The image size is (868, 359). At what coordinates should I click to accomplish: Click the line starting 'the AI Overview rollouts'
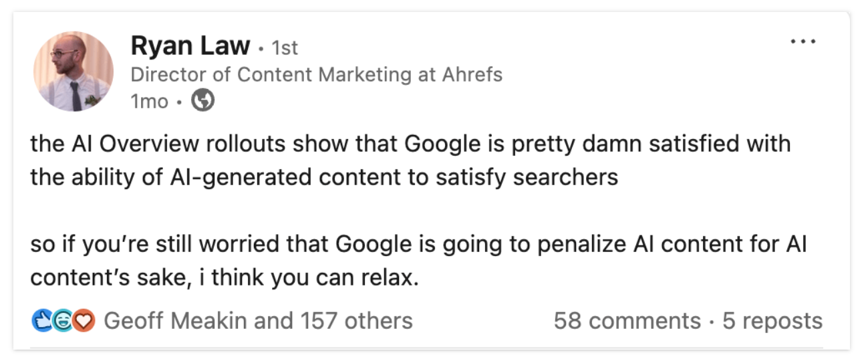[410, 144]
